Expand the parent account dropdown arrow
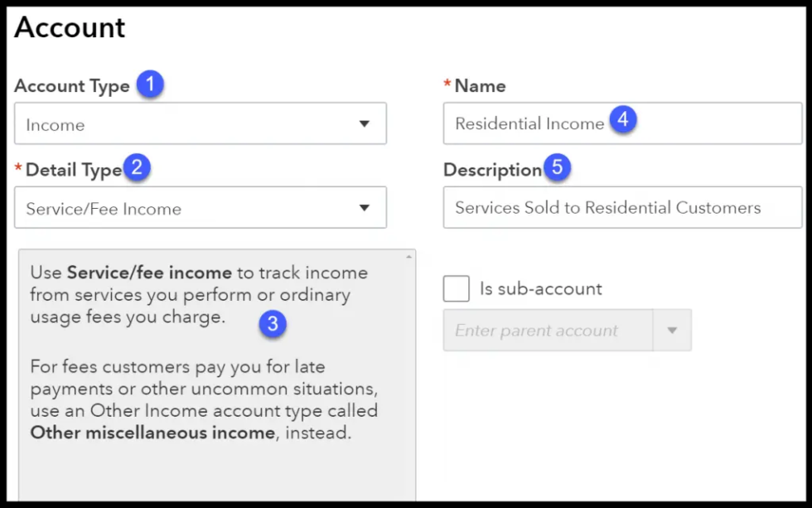 pos(672,331)
